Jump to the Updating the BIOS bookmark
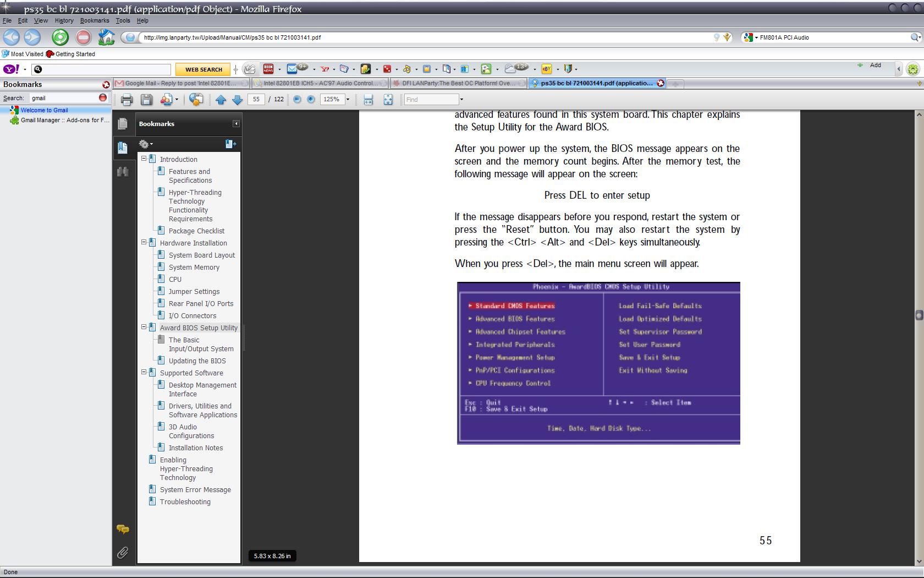924x578 pixels. (x=197, y=361)
